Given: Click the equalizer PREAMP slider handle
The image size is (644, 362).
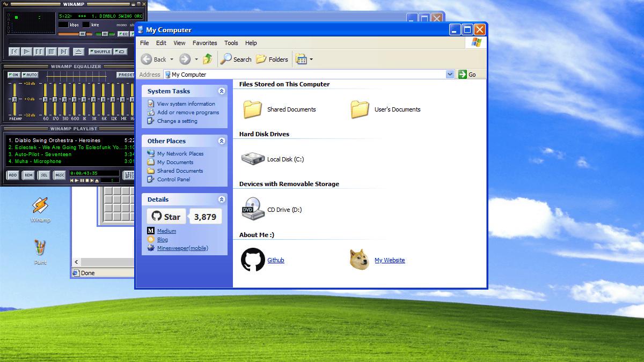Looking at the screenshot, I should click(14, 99).
